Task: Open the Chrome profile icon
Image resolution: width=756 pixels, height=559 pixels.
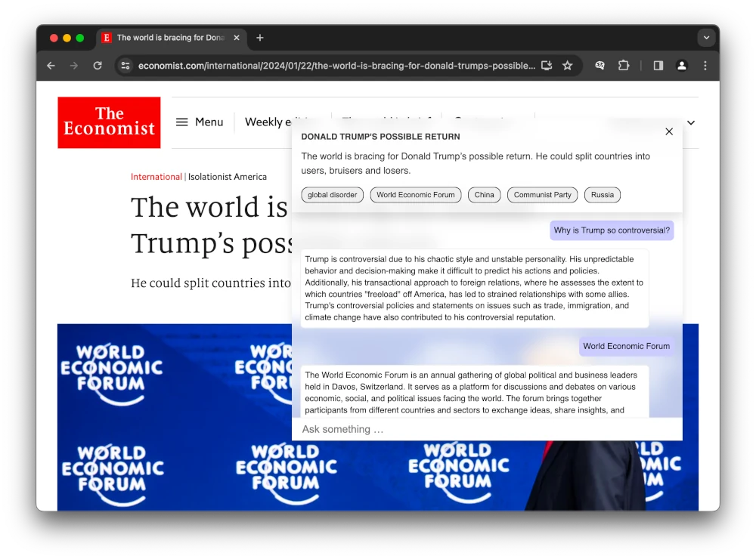Action: 681,66
